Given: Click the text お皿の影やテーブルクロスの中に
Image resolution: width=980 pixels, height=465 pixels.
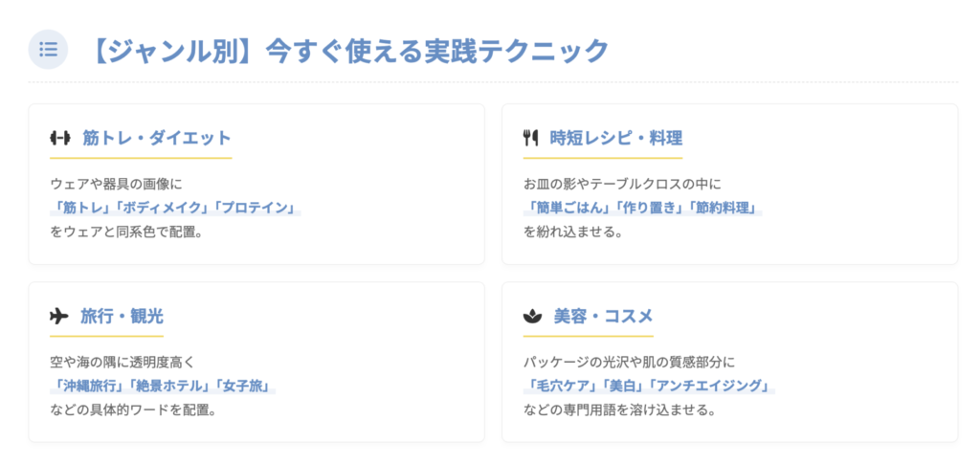Looking at the screenshot, I should click(621, 184).
